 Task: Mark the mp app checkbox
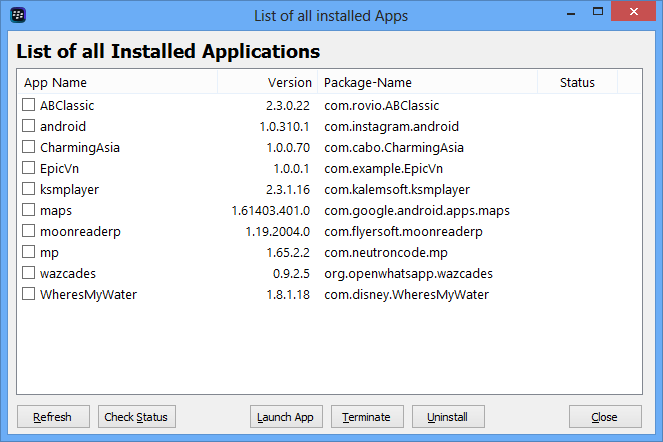pyautogui.click(x=28, y=252)
